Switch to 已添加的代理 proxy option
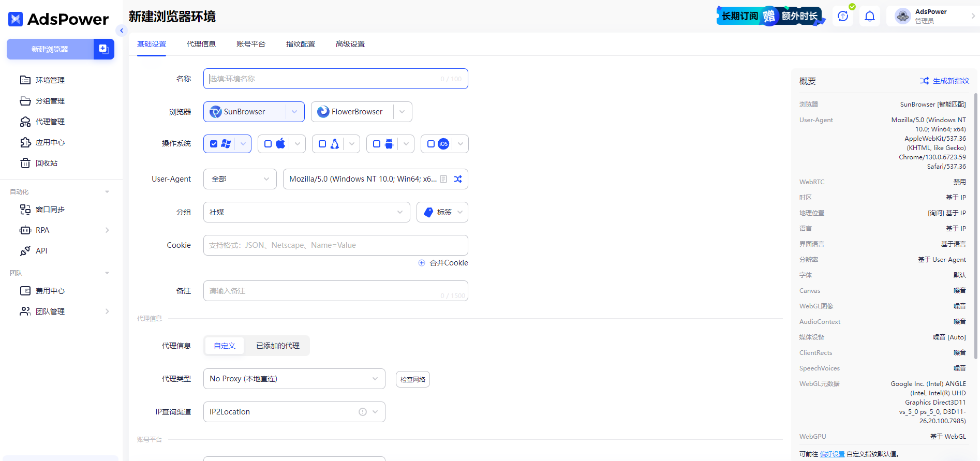 278,346
